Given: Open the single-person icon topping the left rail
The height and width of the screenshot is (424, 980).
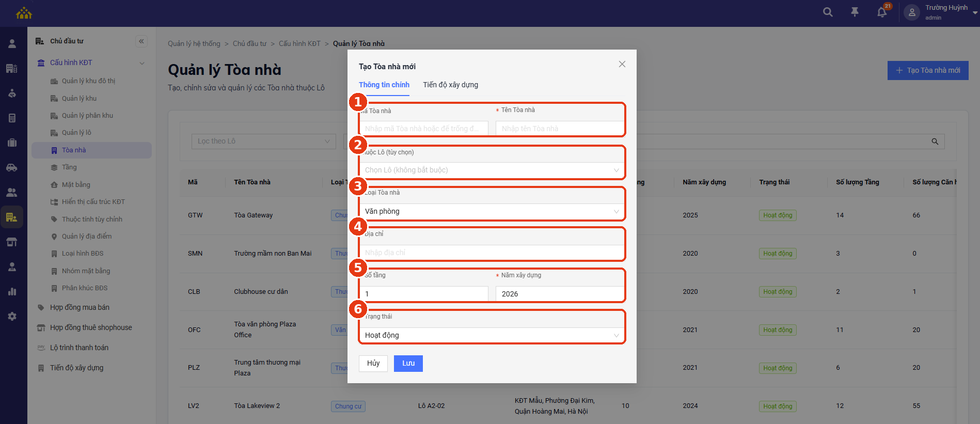Looking at the screenshot, I should point(12,44).
